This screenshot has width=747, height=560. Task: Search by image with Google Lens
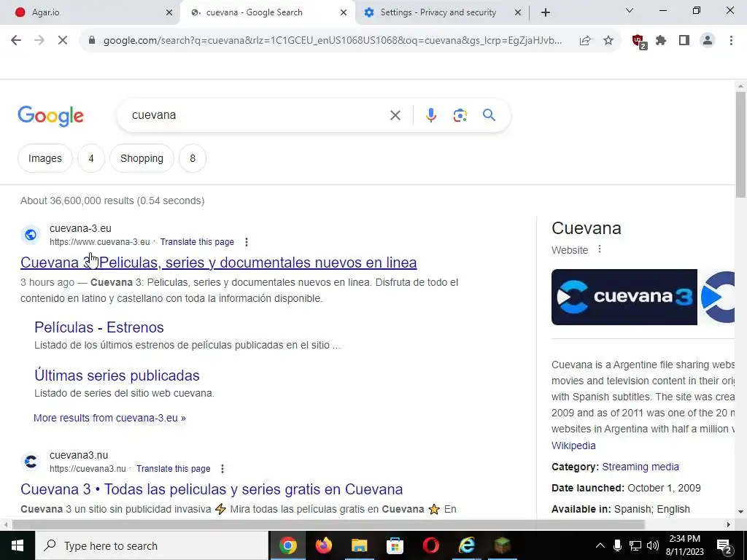460,115
